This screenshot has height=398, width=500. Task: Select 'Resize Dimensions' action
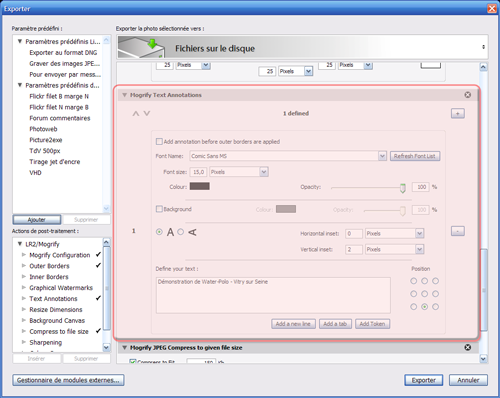pyautogui.click(x=56, y=310)
